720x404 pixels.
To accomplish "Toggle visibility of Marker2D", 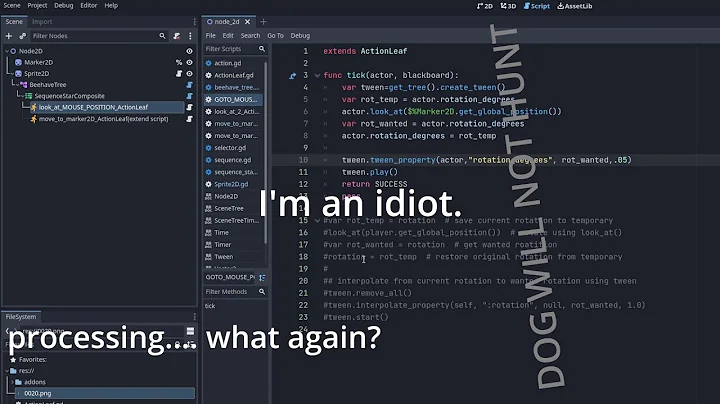I will tap(189, 62).
